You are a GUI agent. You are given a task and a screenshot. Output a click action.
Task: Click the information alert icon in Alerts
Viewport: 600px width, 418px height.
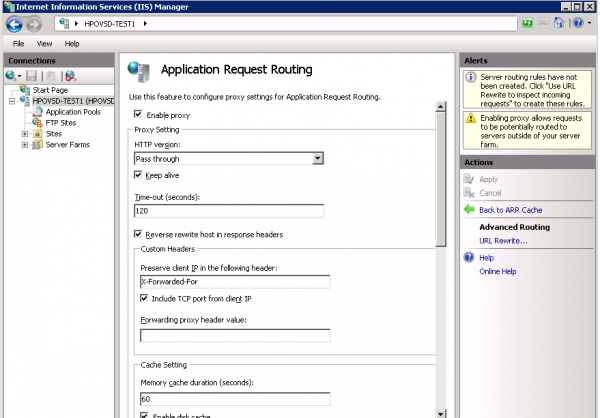coord(471,77)
